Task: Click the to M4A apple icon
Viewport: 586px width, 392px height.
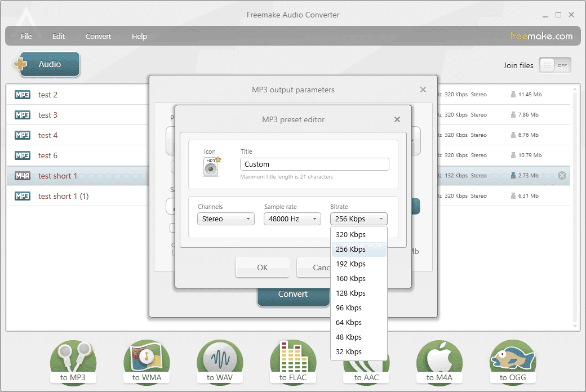Action: click(x=439, y=362)
